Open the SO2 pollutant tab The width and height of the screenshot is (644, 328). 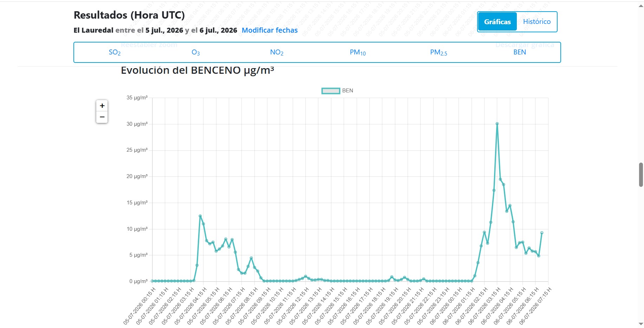coord(115,52)
